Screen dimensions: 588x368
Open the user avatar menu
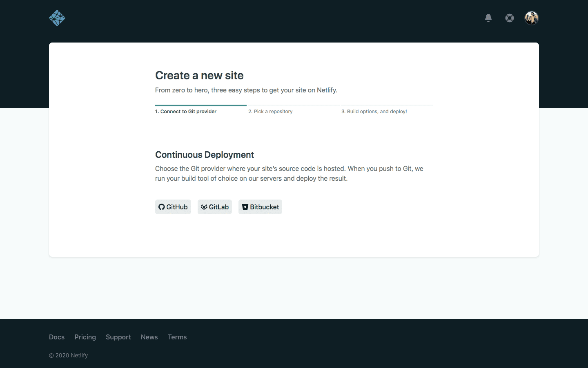(532, 18)
